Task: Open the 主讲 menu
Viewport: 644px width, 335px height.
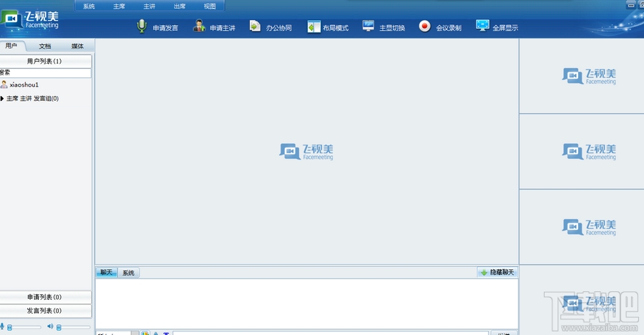Action: click(149, 6)
